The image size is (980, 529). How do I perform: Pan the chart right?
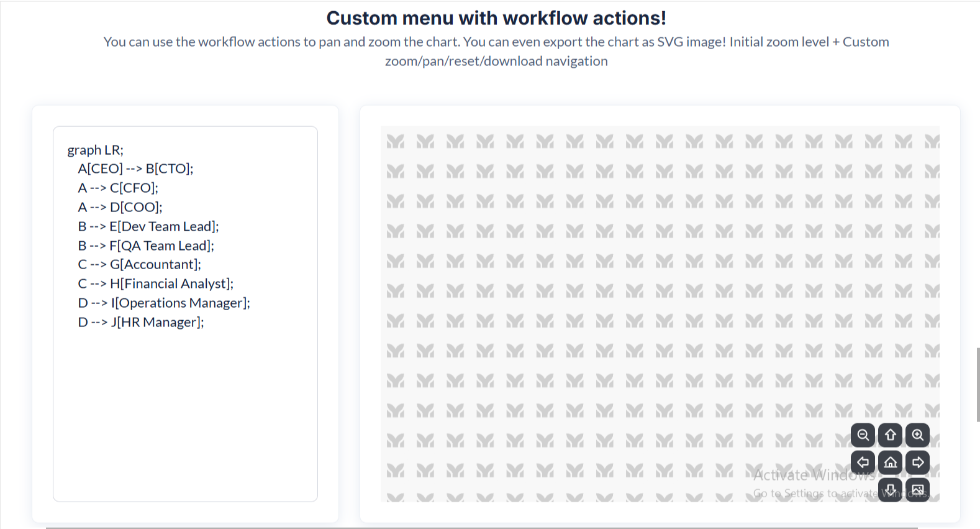point(917,462)
